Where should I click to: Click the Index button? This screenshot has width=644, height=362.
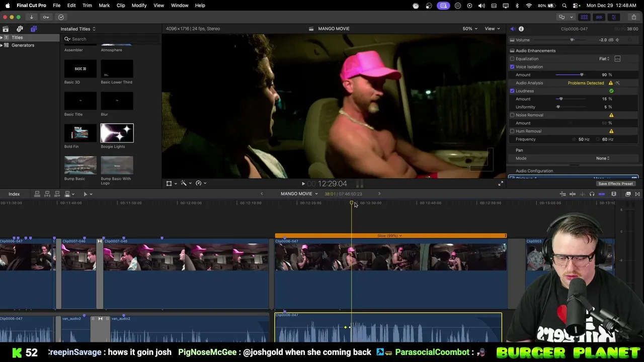14,194
